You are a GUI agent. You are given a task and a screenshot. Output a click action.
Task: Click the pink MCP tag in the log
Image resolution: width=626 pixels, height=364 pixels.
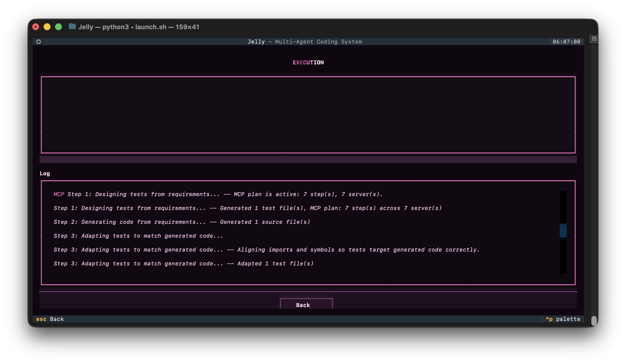point(59,194)
